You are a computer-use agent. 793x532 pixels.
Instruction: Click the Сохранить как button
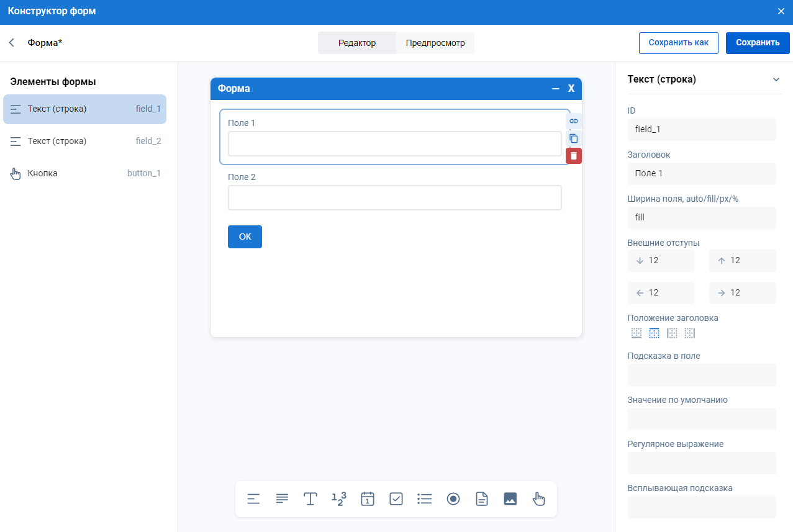[678, 43]
